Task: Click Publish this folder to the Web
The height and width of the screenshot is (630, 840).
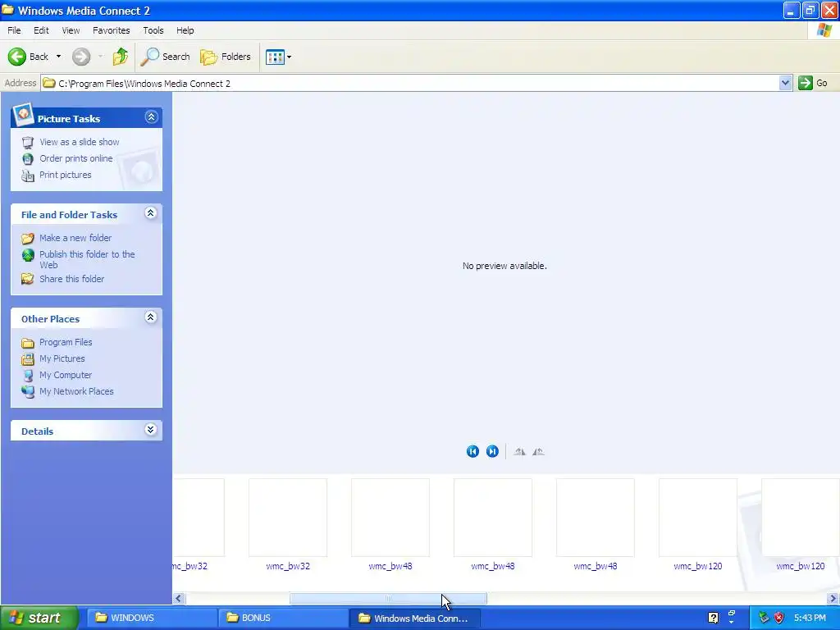Action: [87, 259]
